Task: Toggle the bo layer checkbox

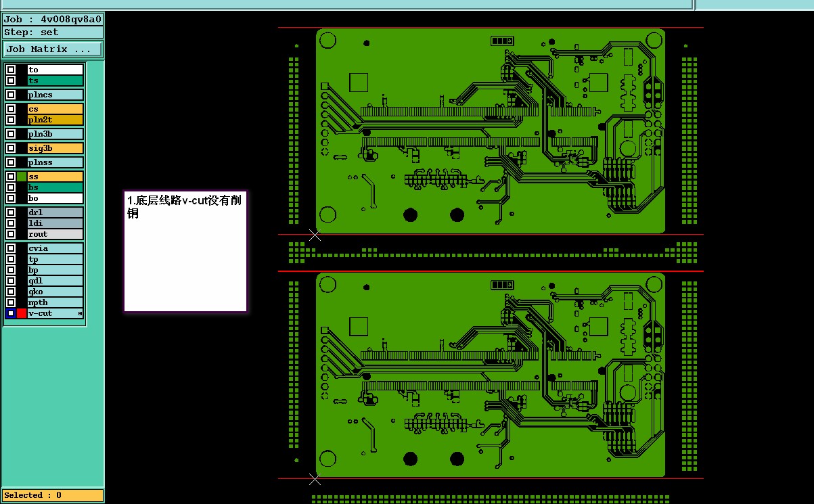Action: (x=11, y=198)
